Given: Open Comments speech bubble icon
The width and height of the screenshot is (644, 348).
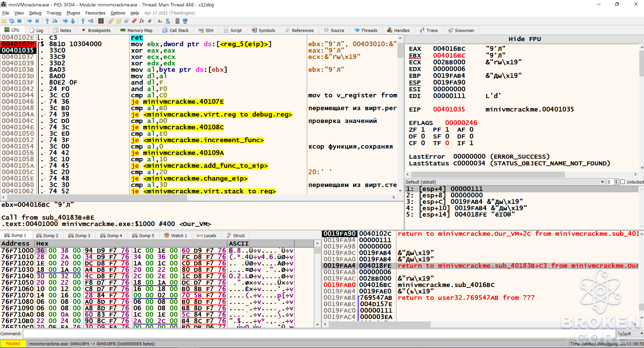Looking at the screenshot, I should click(118, 21).
